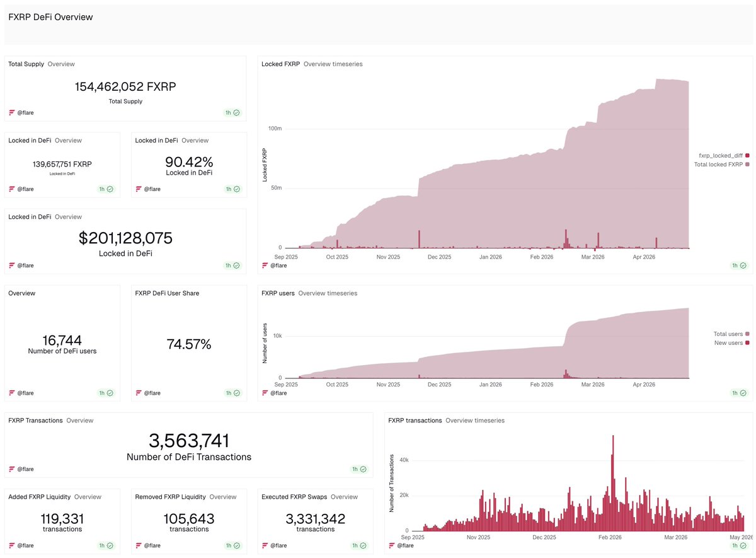The height and width of the screenshot is (558, 756).
Task: Select the $201,128,075 value
Action: coord(125,238)
